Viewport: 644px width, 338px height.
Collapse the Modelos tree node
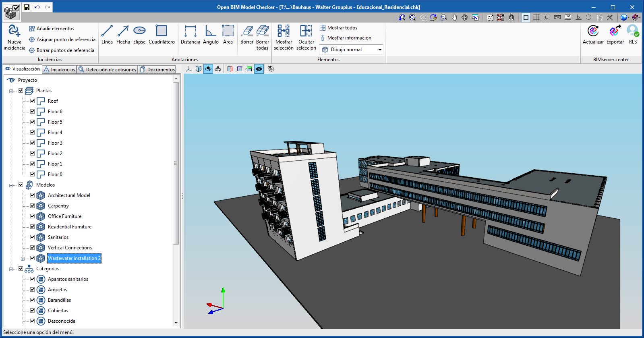[11, 185]
